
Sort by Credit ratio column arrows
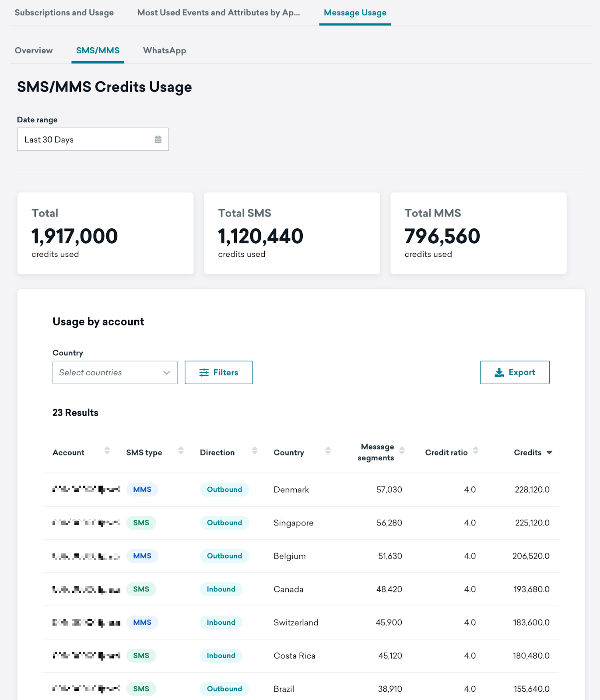(x=476, y=451)
